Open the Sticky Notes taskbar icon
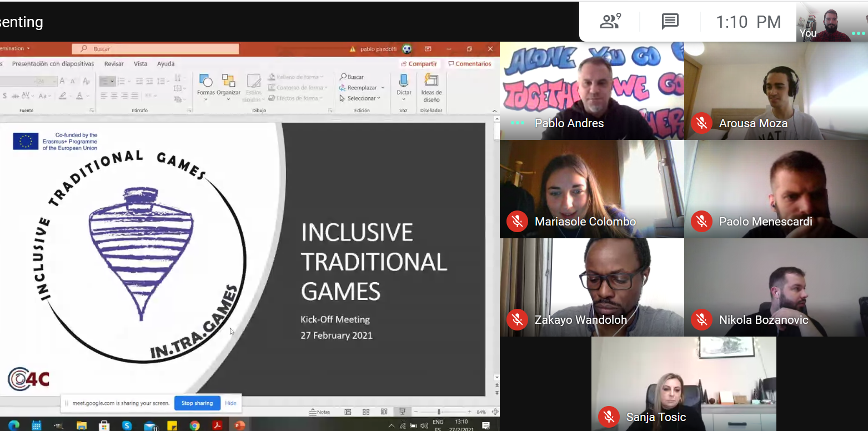This screenshot has height=431, width=868. click(x=172, y=425)
